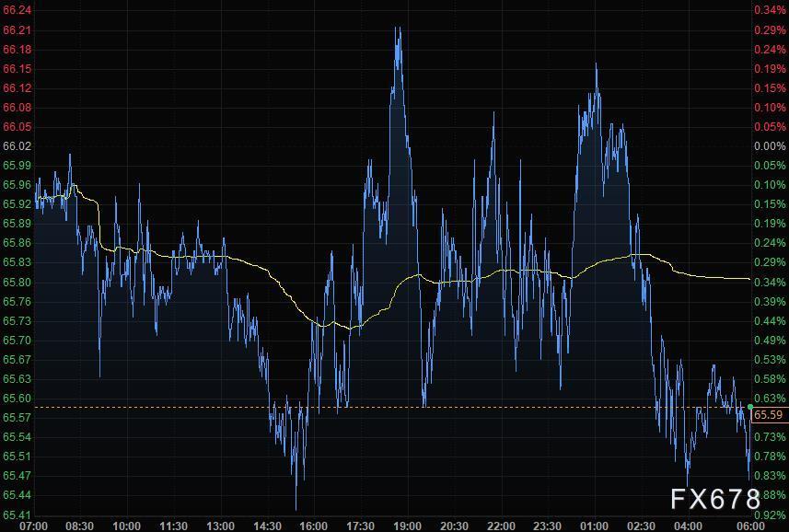The width and height of the screenshot is (789, 532).
Task: Click the 65.92 price label
Action: point(17,204)
